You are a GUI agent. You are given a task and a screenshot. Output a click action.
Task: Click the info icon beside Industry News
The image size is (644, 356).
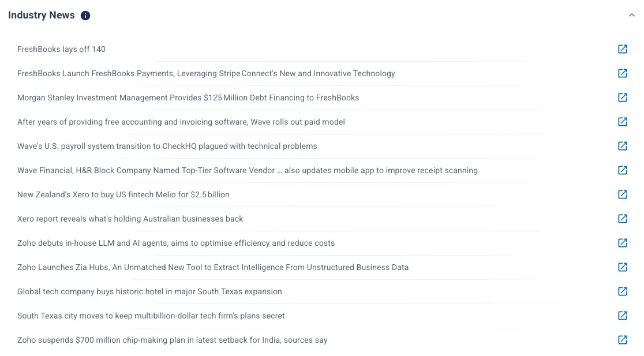tap(85, 16)
